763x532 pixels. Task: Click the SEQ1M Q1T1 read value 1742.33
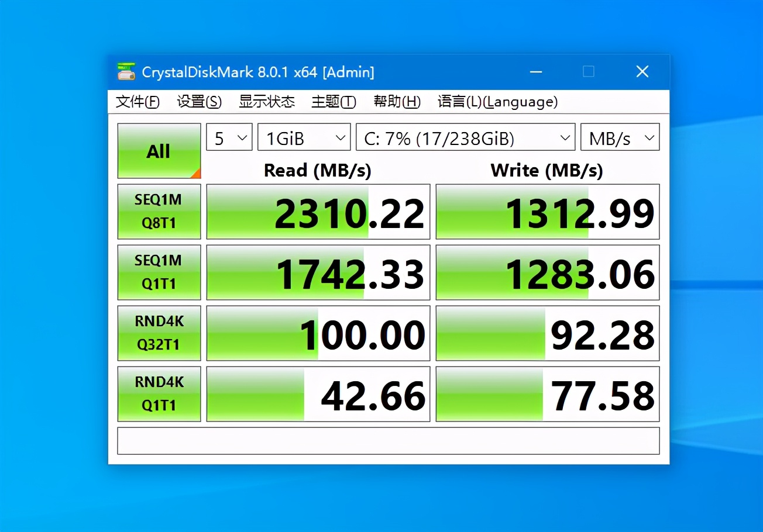[x=318, y=272]
